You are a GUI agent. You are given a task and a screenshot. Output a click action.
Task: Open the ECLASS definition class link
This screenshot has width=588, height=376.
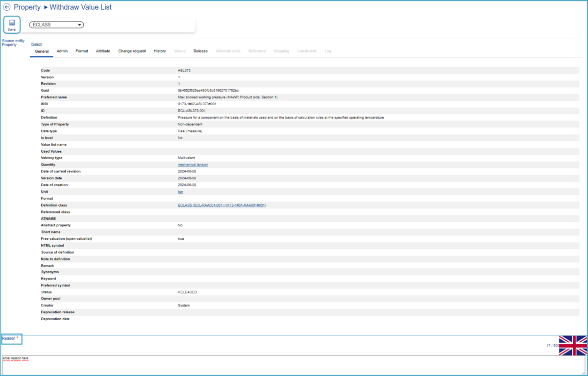click(x=221, y=205)
